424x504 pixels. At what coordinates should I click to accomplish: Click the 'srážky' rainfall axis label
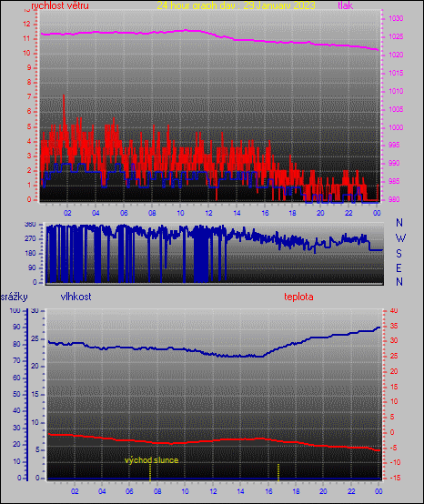[x=15, y=297]
